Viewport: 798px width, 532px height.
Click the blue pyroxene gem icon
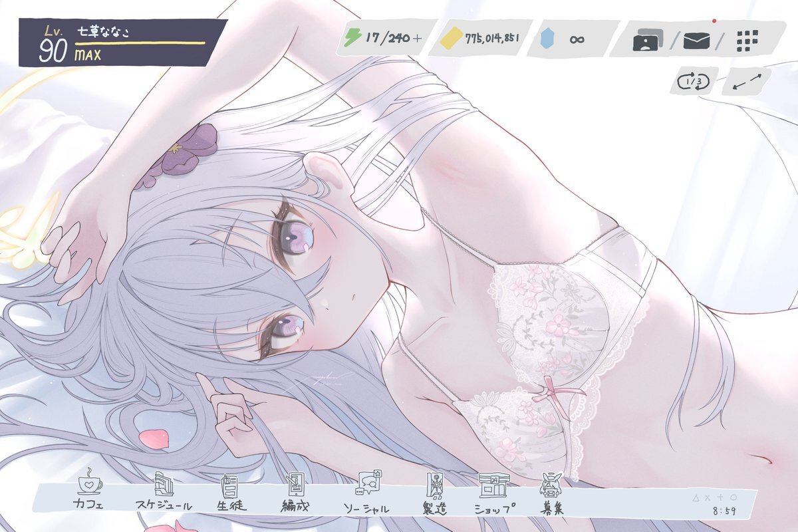tap(547, 39)
